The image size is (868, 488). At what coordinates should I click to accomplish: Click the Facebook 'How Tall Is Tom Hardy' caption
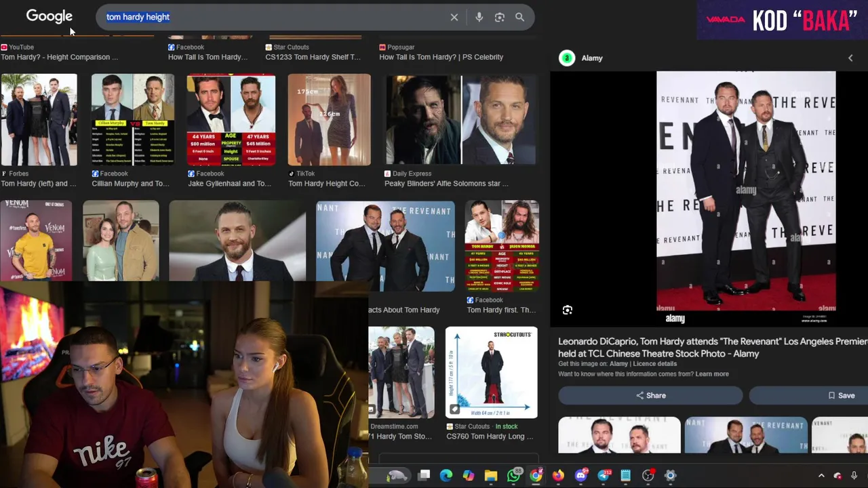tap(208, 58)
